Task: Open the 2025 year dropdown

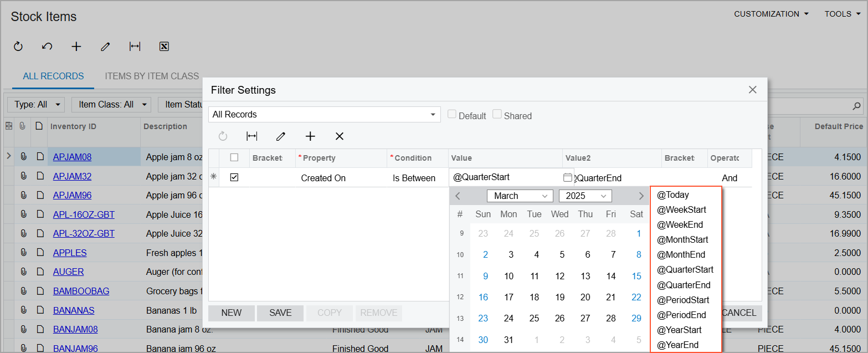Action: [x=585, y=196]
